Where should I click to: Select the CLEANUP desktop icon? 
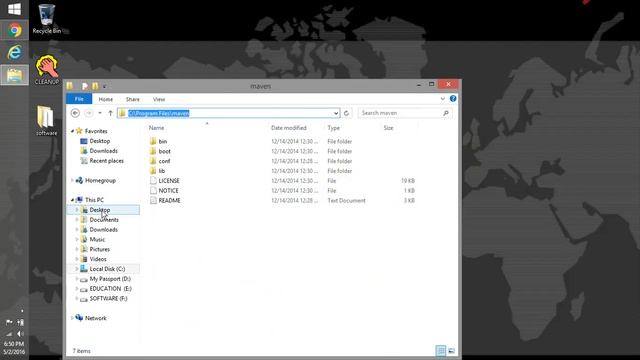point(47,70)
